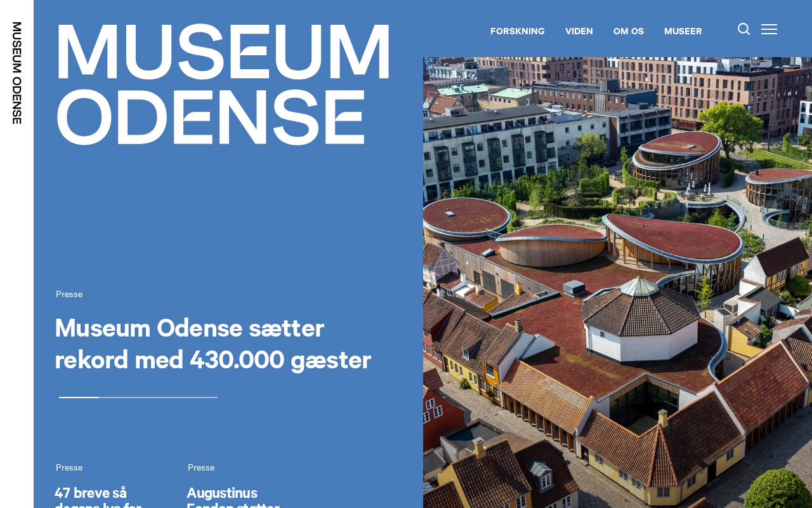Open the Forskning menu
Image resolution: width=812 pixels, height=508 pixels.
518,31
